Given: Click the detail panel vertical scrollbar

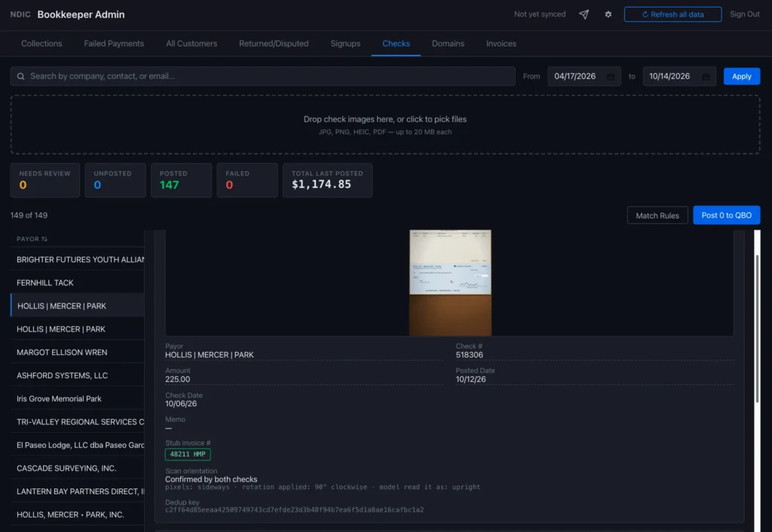Looking at the screenshot, I should point(757,329).
